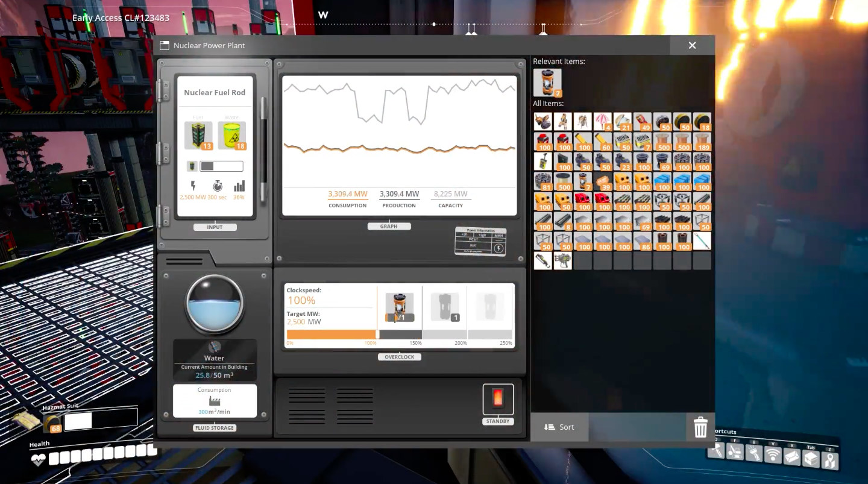Click the Nuclear Fuel Rod heading

click(215, 93)
